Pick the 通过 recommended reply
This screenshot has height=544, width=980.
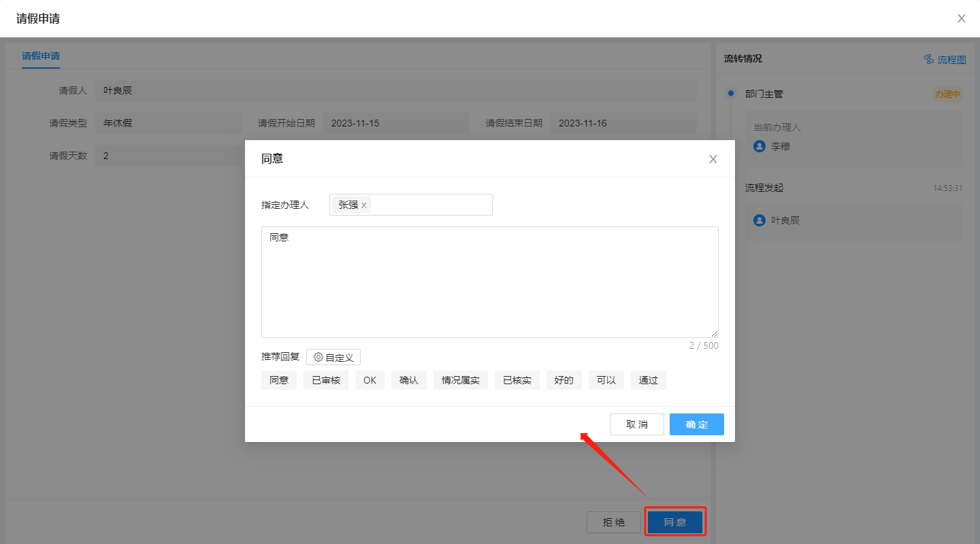click(648, 380)
